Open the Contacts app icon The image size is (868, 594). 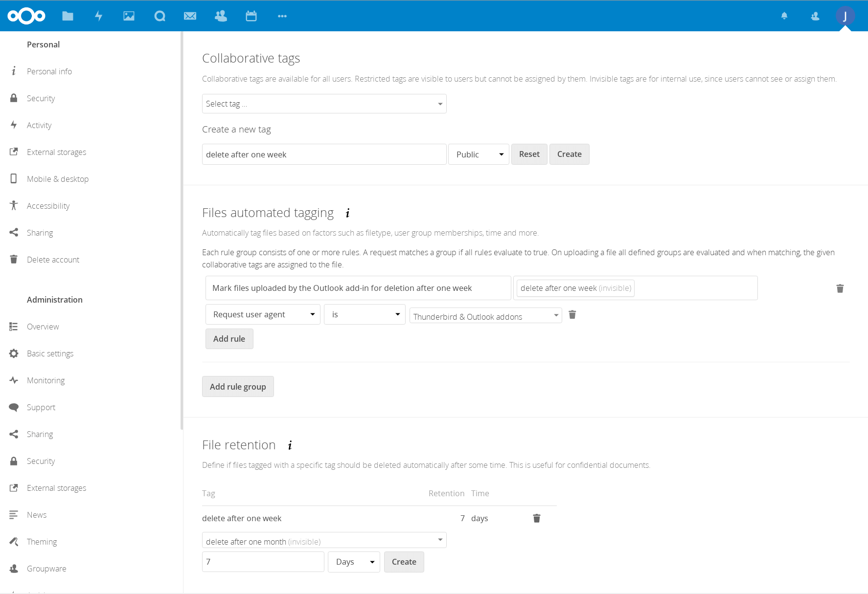click(221, 16)
